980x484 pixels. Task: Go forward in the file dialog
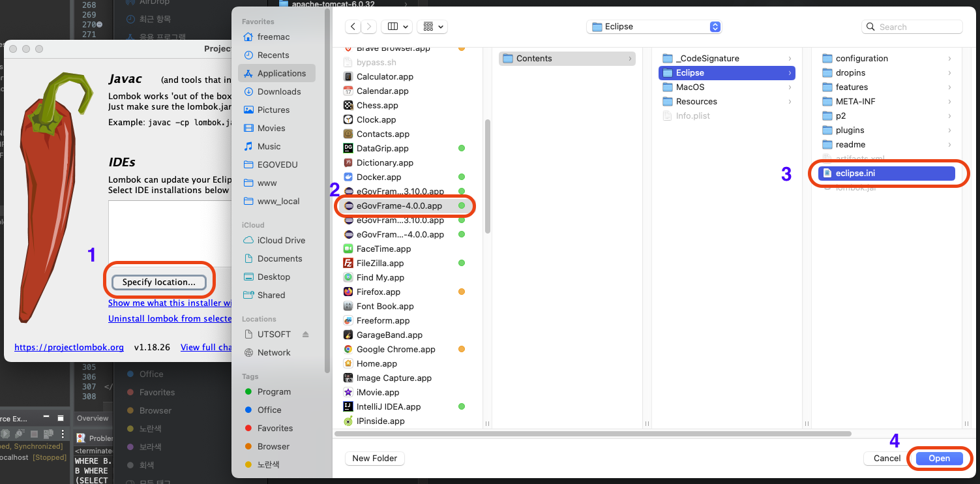pos(369,27)
